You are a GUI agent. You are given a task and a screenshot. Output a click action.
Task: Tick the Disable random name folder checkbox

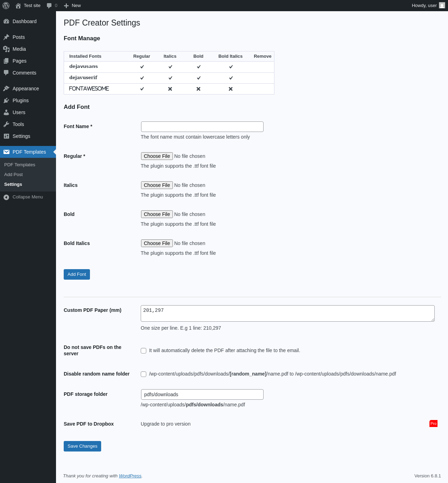[143, 374]
